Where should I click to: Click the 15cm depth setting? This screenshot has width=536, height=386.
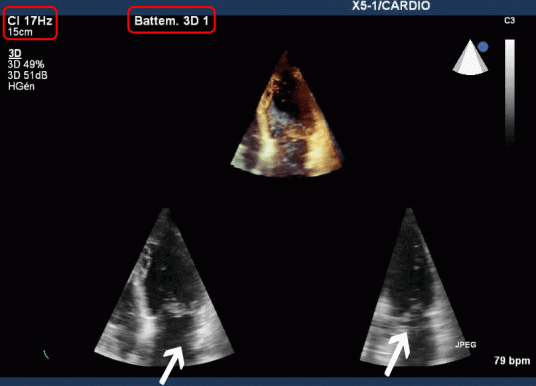click(x=20, y=32)
